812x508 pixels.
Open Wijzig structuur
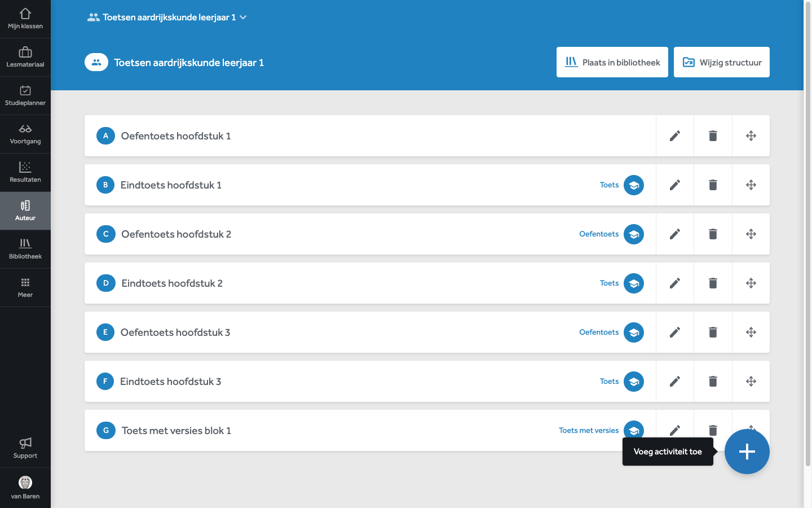pyautogui.click(x=721, y=62)
